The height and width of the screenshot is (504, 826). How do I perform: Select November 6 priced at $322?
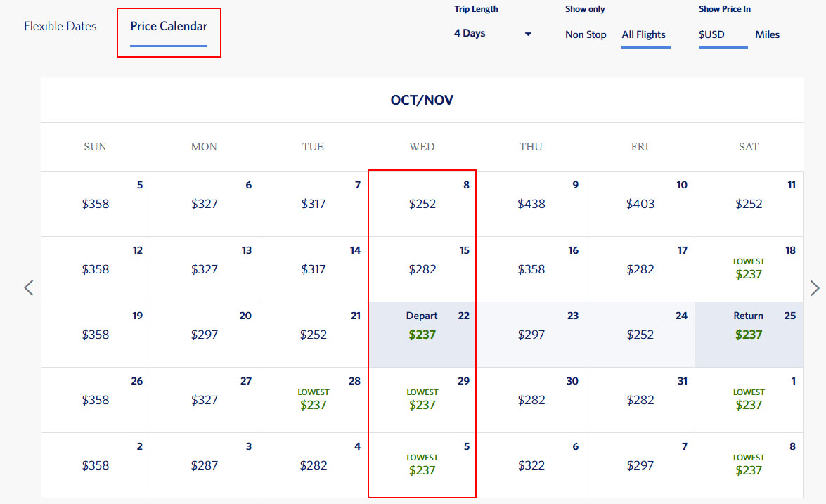[531, 465]
